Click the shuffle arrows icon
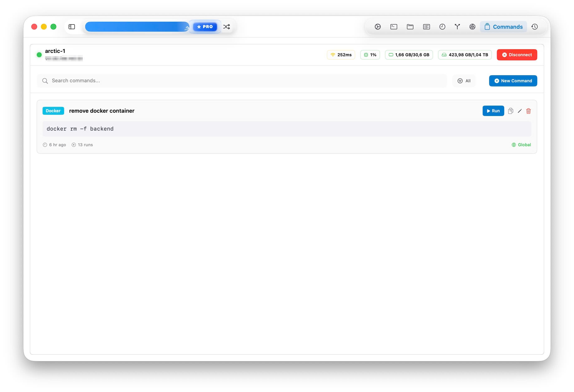The image size is (574, 392). pyautogui.click(x=227, y=27)
